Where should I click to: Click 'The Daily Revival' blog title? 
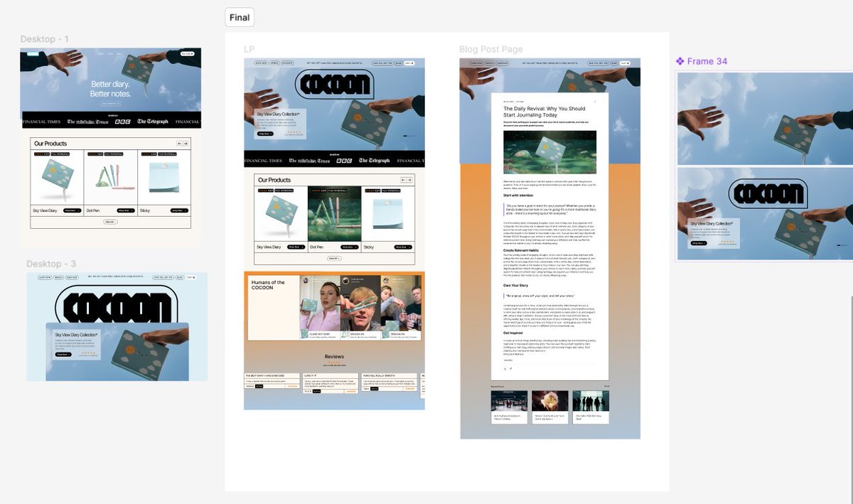544,112
